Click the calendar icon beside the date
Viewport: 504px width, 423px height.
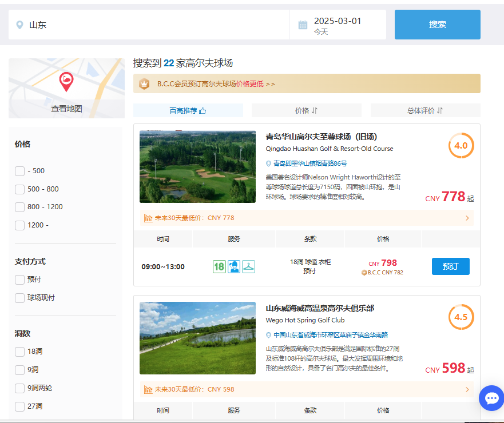point(303,25)
